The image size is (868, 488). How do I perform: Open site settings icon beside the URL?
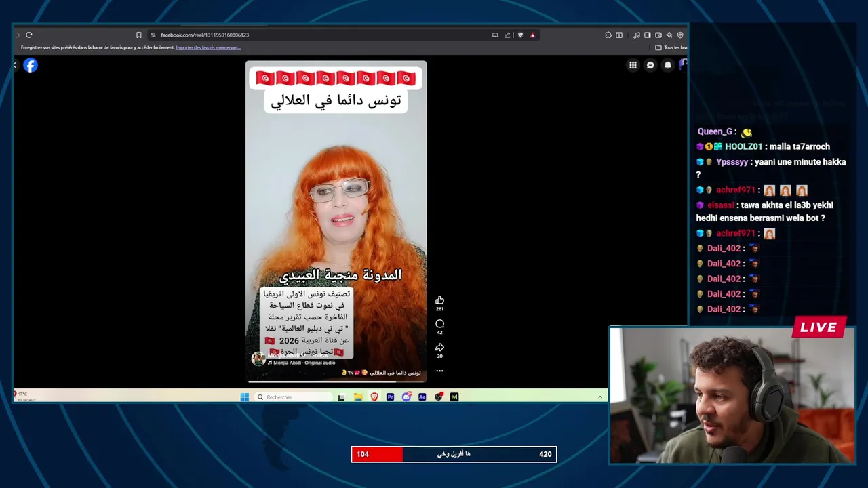pos(153,35)
